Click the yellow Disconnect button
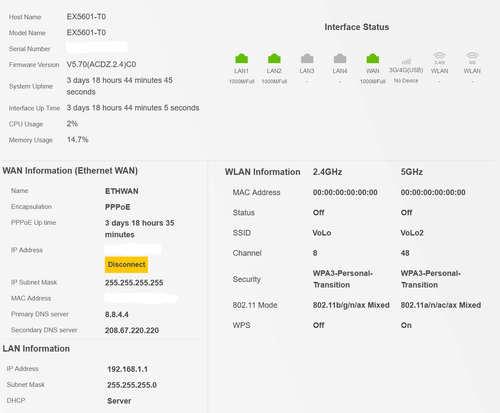 [126, 265]
